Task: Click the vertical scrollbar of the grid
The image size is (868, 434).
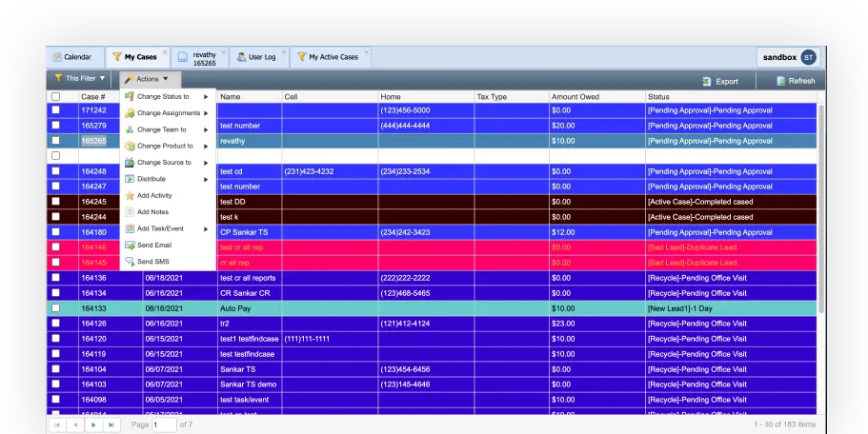Action: (x=821, y=210)
